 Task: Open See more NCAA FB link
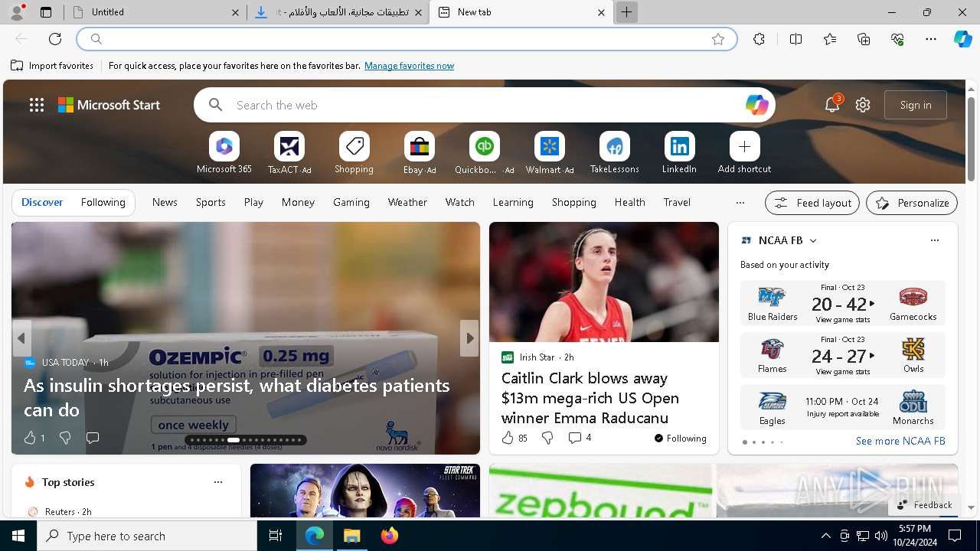click(x=900, y=441)
